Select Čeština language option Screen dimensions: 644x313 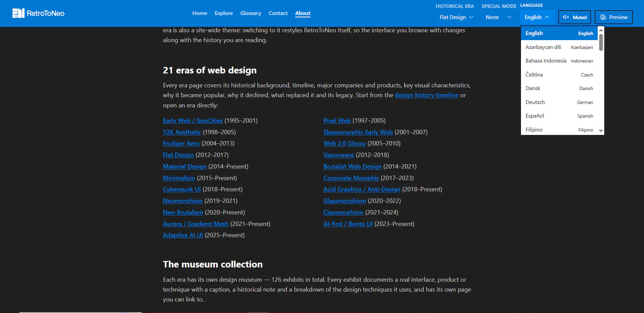[x=559, y=75]
